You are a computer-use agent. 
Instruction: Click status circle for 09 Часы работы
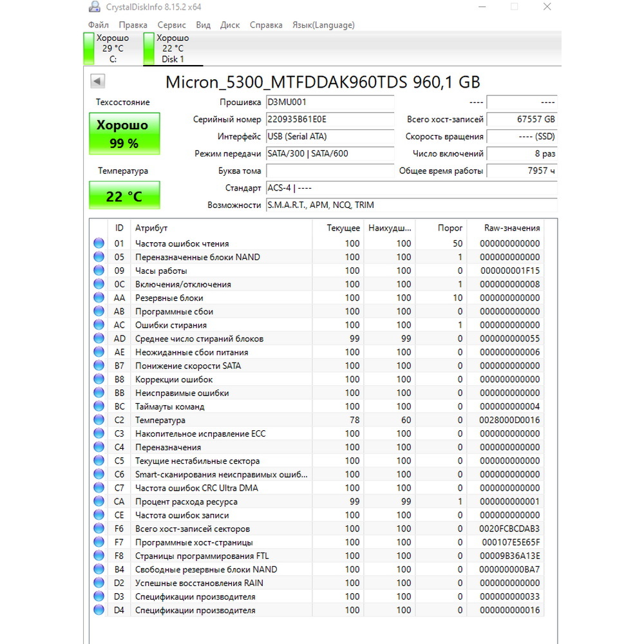(x=99, y=270)
